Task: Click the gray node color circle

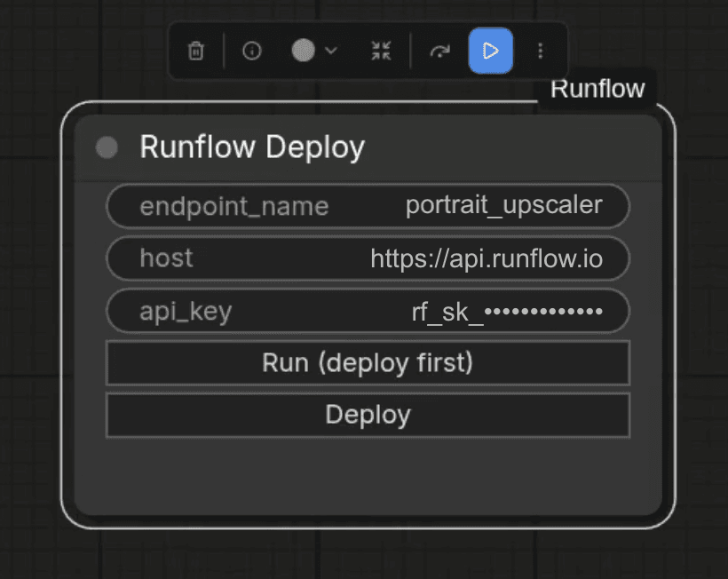Action: [x=303, y=50]
